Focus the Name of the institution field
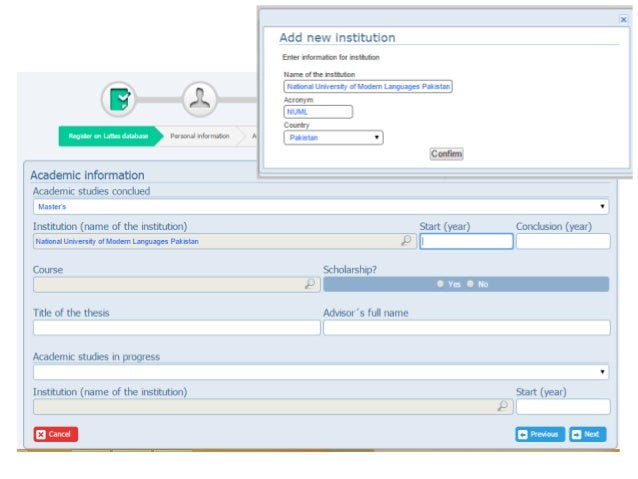 [368, 87]
